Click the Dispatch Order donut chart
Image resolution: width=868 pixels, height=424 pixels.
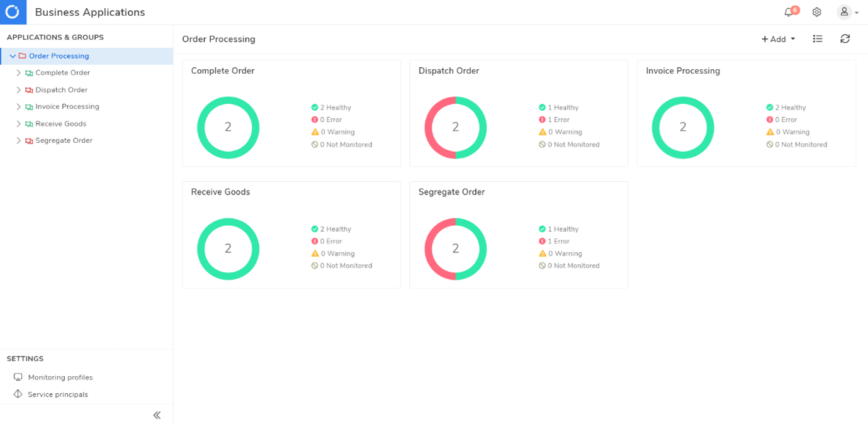(x=456, y=128)
